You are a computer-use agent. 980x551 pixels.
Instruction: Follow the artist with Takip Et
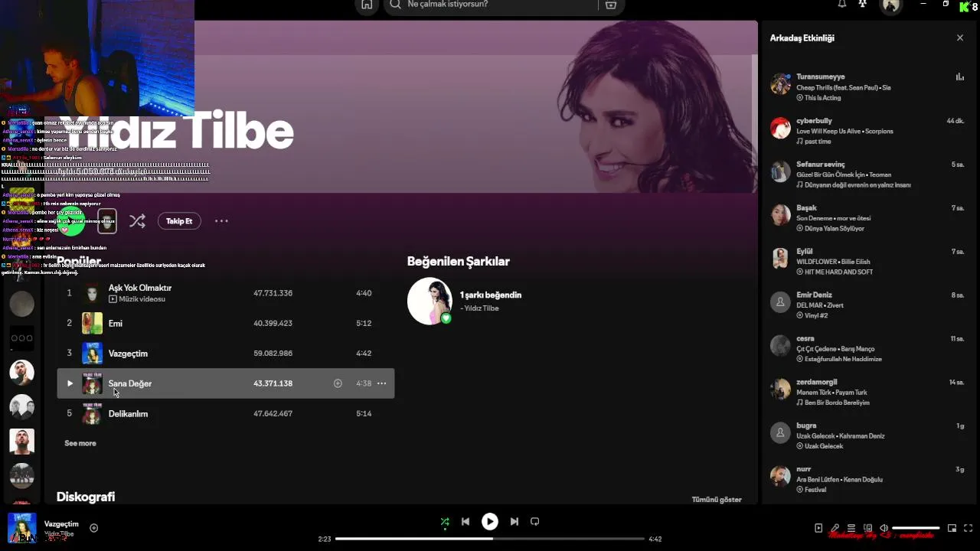point(179,221)
